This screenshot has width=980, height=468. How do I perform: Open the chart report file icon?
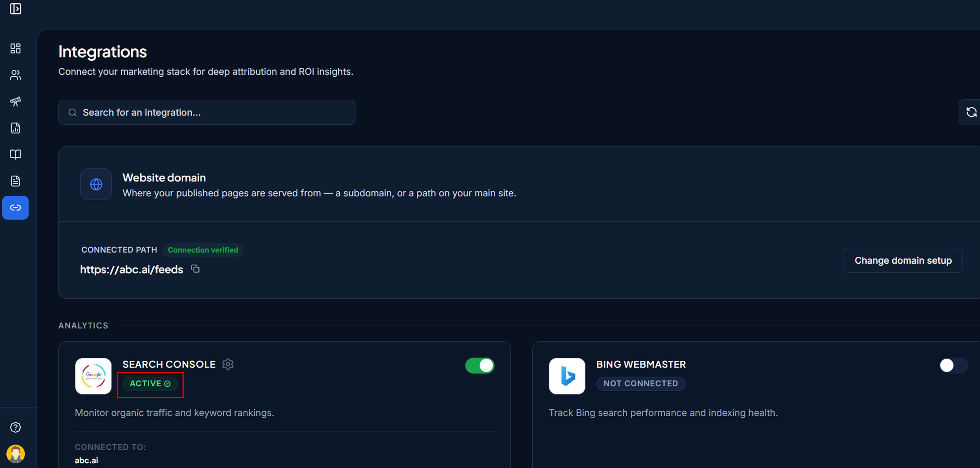point(16,128)
